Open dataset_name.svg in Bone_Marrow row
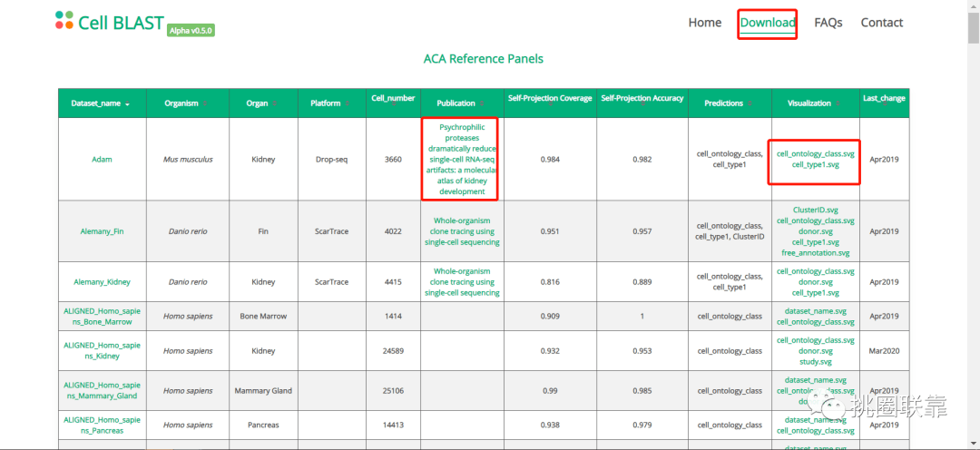 point(815,310)
